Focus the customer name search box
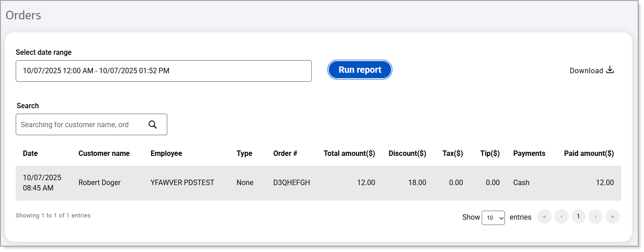 [81, 124]
